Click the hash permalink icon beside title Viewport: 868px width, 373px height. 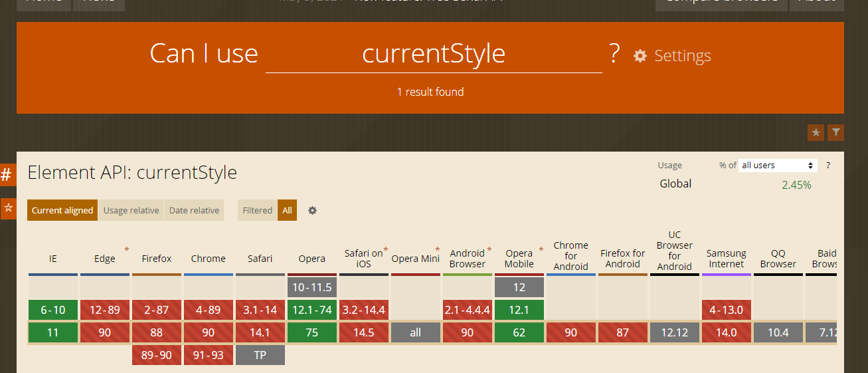(x=7, y=175)
